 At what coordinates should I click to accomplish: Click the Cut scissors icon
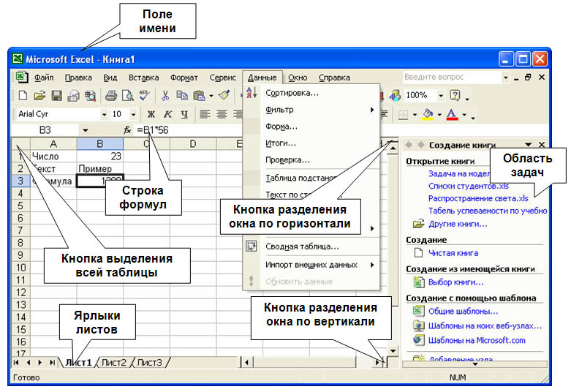click(166, 95)
